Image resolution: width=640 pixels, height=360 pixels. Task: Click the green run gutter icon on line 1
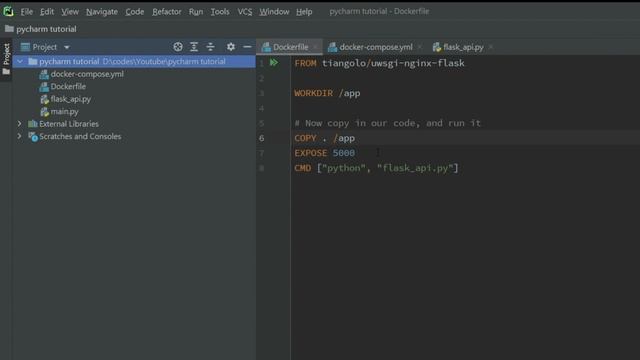[x=274, y=63]
